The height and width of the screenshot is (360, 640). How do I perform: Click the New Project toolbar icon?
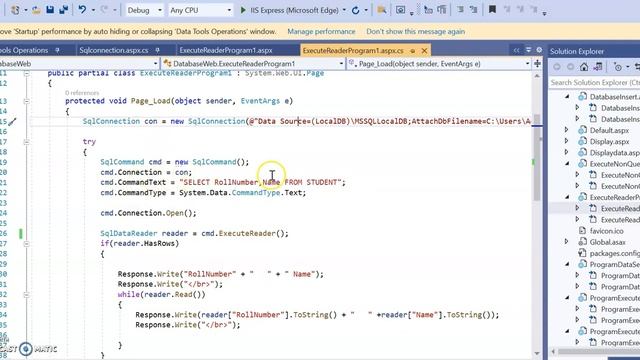[x=15, y=10]
